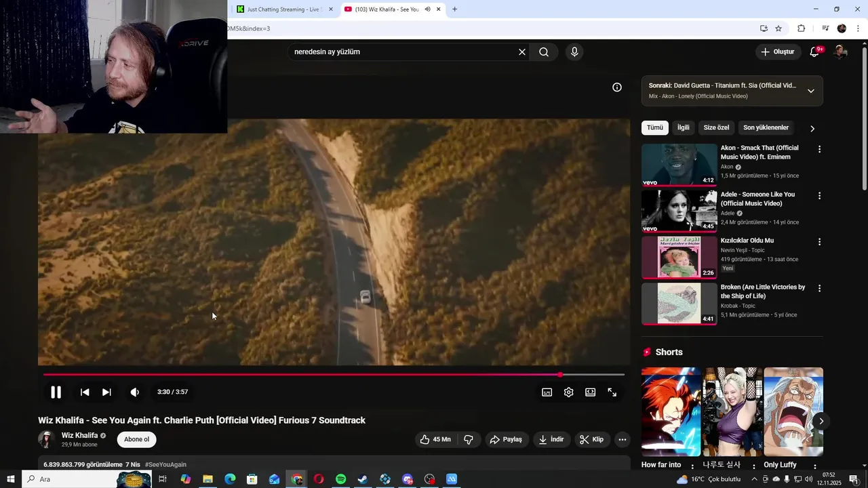
Task: Start voice search with microphone
Action: pos(574,52)
